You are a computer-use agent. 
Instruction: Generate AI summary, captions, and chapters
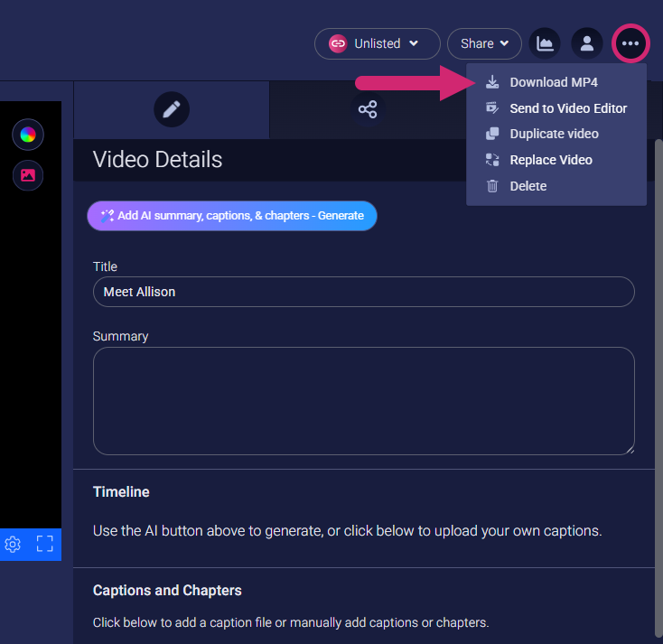[232, 216]
